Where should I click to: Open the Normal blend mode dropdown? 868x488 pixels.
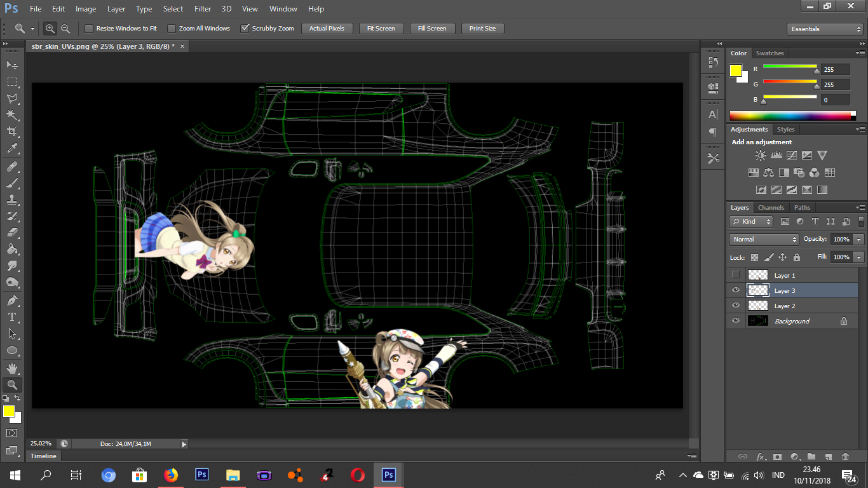[x=764, y=240]
